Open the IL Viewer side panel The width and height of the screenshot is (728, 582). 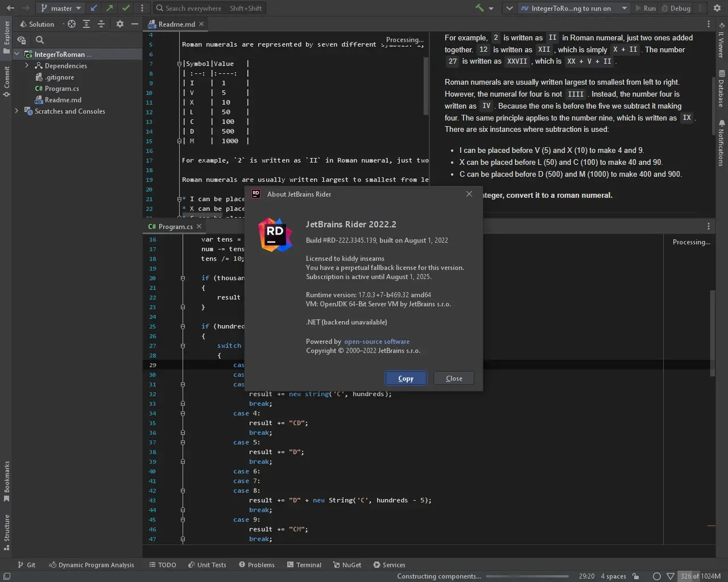pos(721,40)
